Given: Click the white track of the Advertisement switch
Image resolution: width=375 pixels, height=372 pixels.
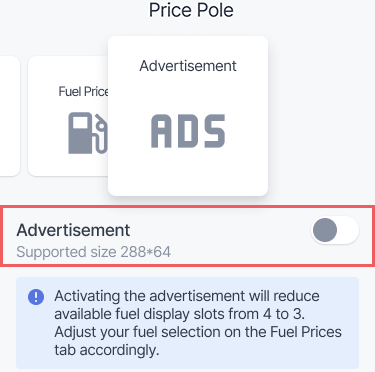Looking at the screenshot, I should tap(348, 230).
